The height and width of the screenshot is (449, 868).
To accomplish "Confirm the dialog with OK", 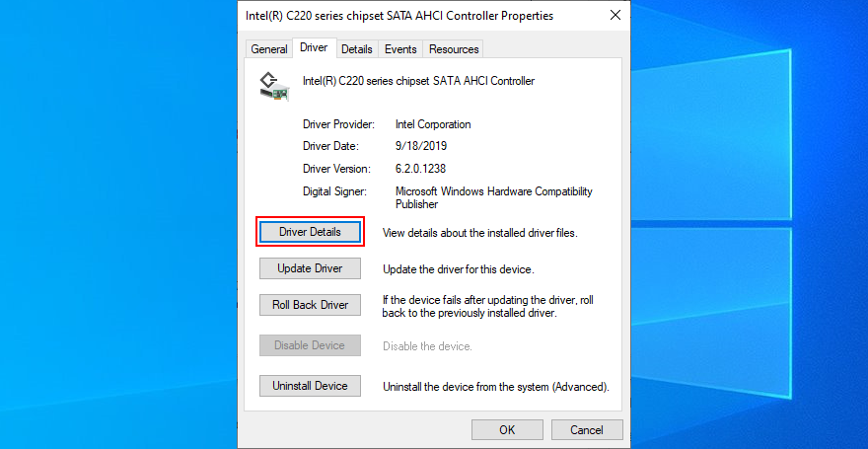I will [x=507, y=429].
